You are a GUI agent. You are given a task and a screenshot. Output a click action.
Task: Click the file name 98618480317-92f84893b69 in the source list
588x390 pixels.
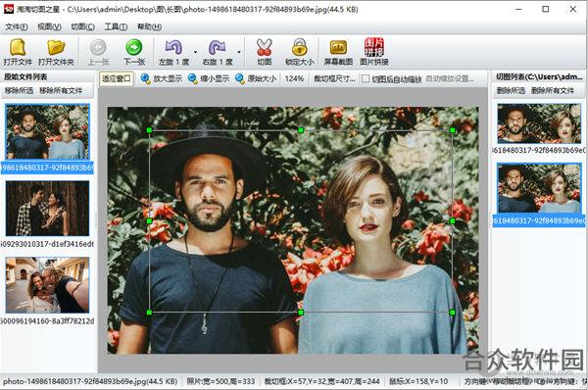[47, 168]
